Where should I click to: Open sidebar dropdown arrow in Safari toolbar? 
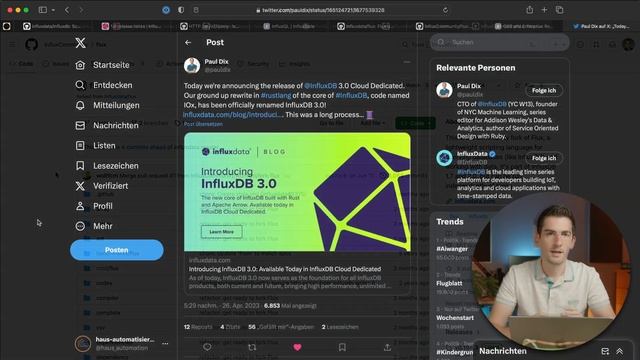[x=53, y=10]
